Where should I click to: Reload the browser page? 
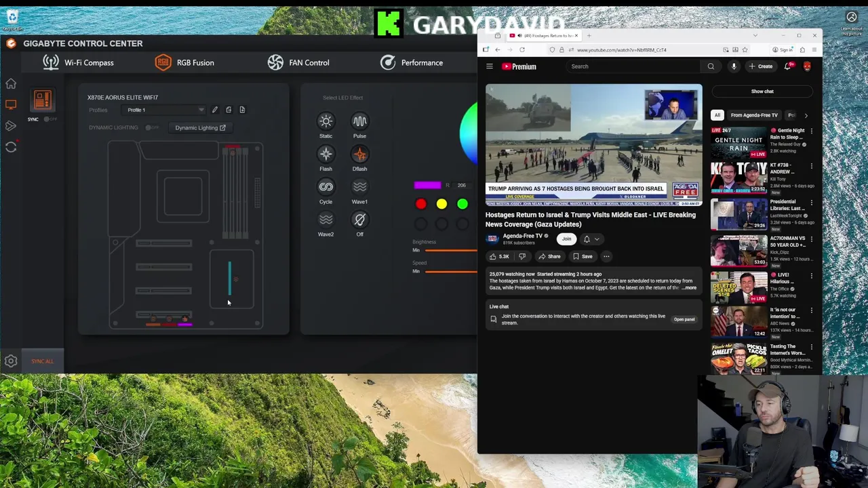click(x=522, y=49)
